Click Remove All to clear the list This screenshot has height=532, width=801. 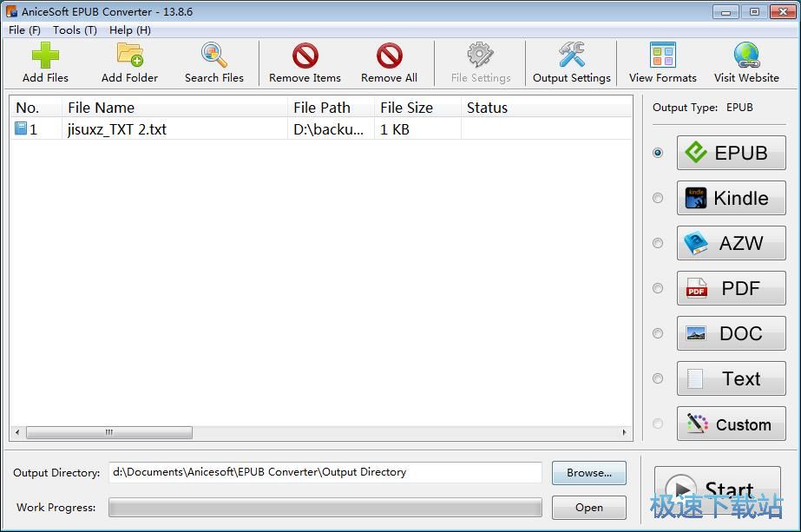click(389, 61)
